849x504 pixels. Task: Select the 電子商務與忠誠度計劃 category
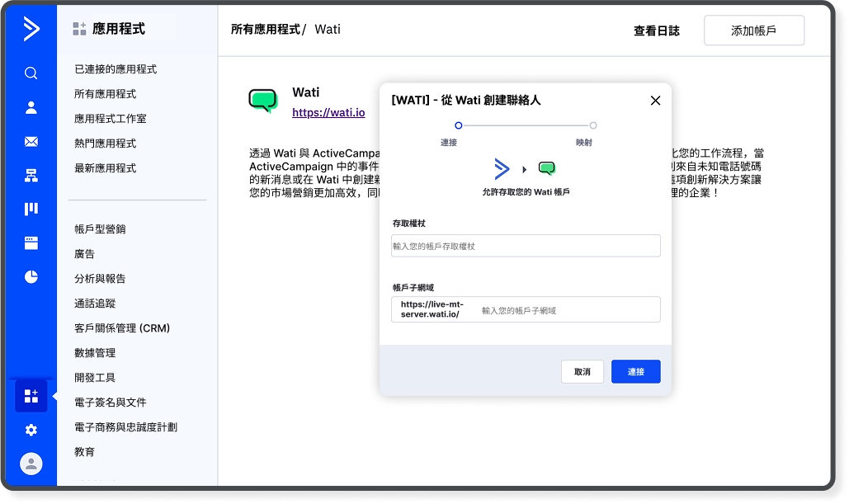(125, 427)
